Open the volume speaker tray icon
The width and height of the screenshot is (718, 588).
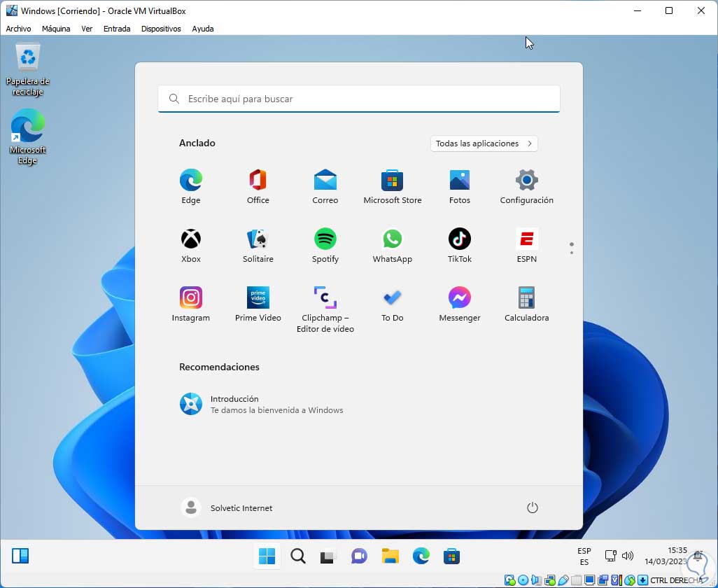point(627,556)
